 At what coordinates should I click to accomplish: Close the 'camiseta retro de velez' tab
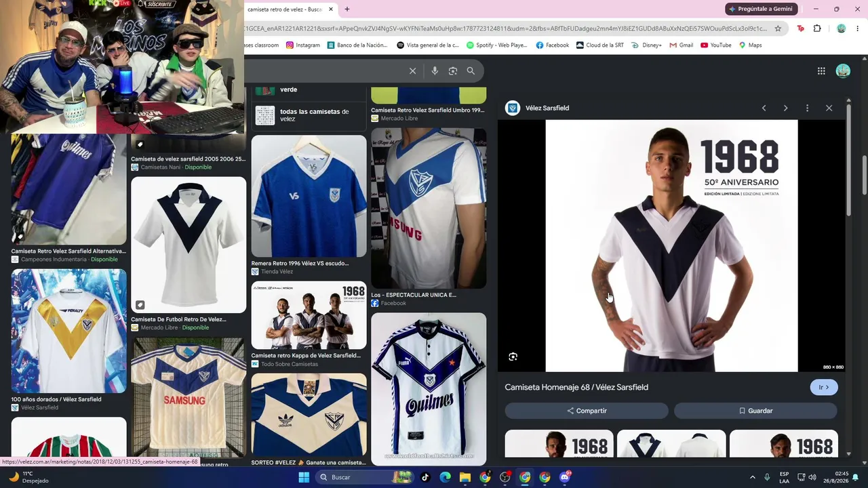click(x=331, y=9)
